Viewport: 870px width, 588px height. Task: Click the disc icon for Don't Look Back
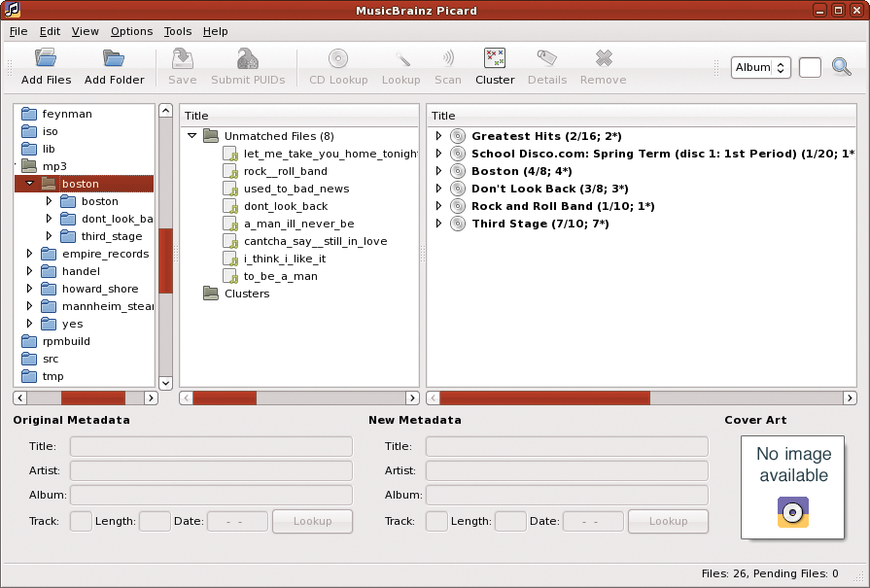click(458, 189)
